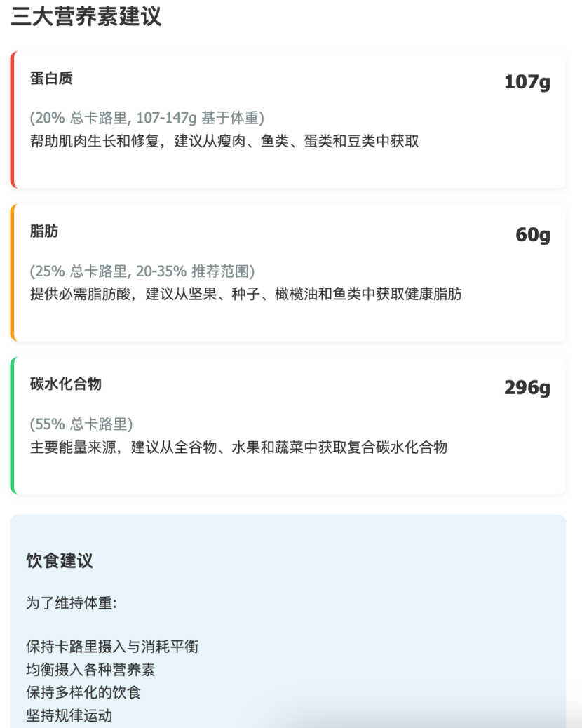Image resolution: width=582 pixels, height=728 pixels.
Task: Select the 20% 总卡路里 protein range text
Action: click(147, 118)
